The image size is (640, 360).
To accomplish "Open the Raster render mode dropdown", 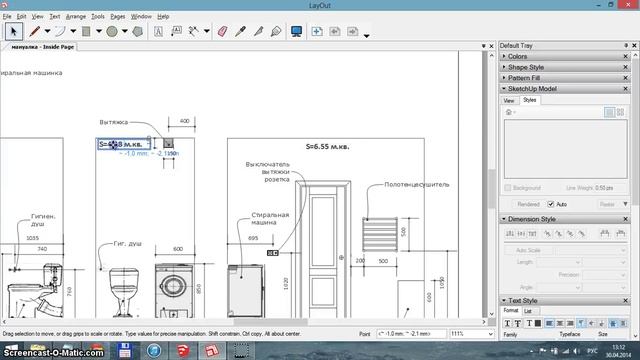I will point(613,204).
